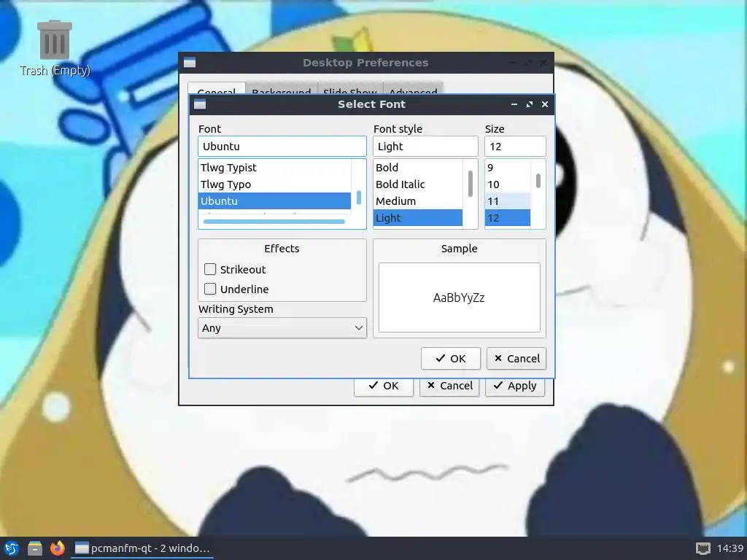Select font size 10
Image resolution: width=747 pixels, height=560 pixels.
click(x=508, y=184)
